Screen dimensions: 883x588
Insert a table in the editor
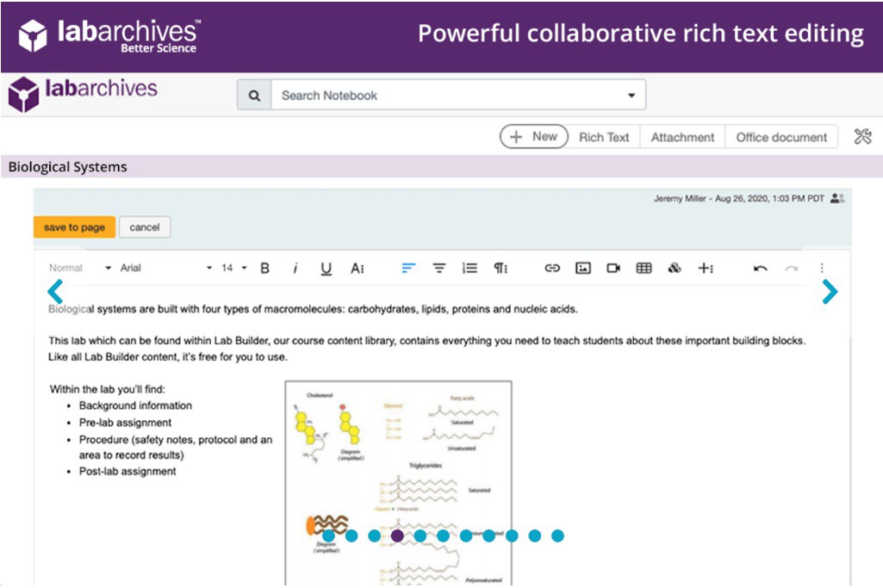click(644, 269)
